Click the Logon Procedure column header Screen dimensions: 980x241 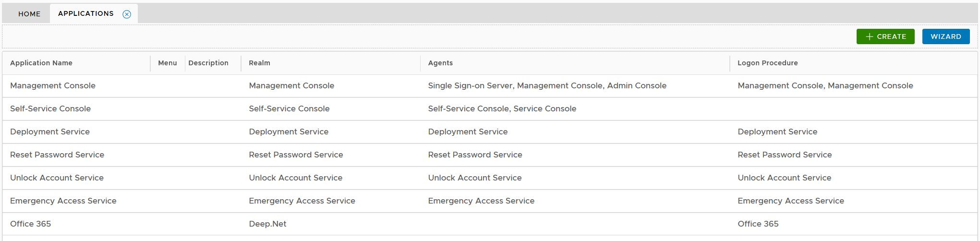click(767, 63)
